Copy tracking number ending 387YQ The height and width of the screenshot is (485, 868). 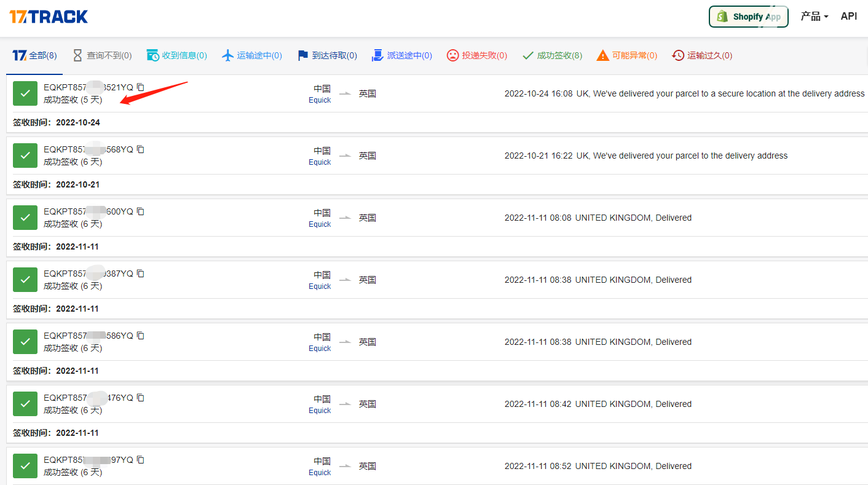pos(141,274)
